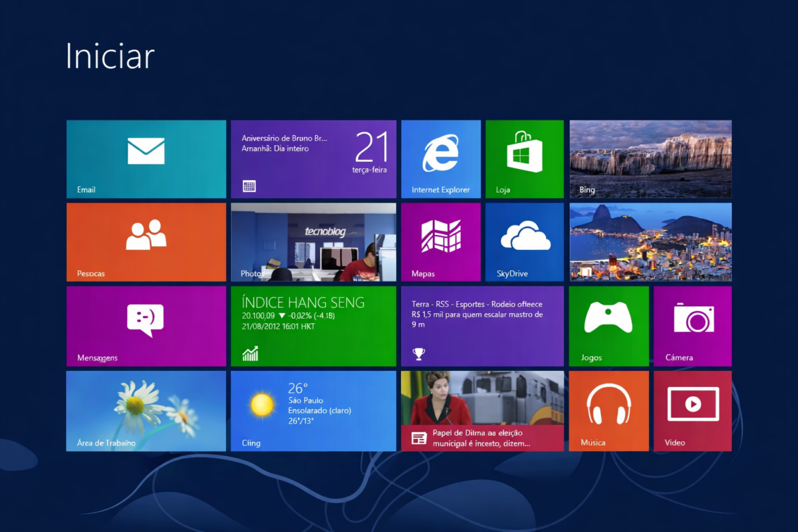Viewport: 798px width, 532px height.
Task: Open the Terra RSS Esportes sports tile
Action: coord(482,326)
